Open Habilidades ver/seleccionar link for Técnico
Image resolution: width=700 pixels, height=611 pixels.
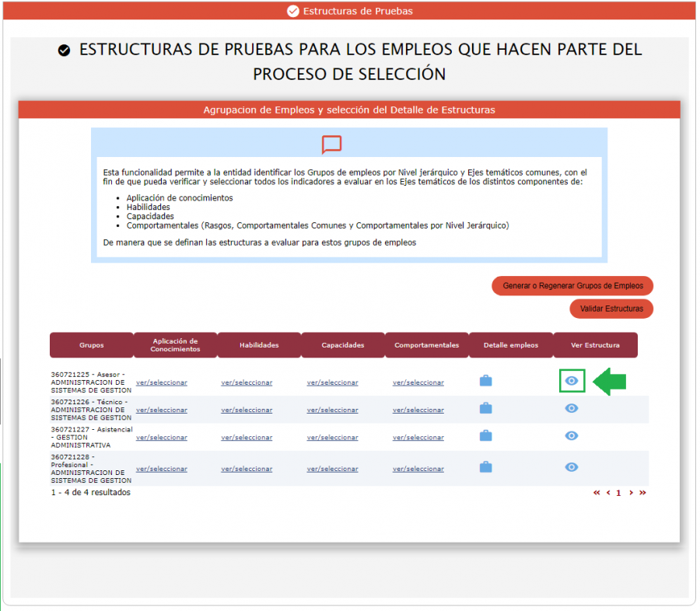click(x=247, y=410)
